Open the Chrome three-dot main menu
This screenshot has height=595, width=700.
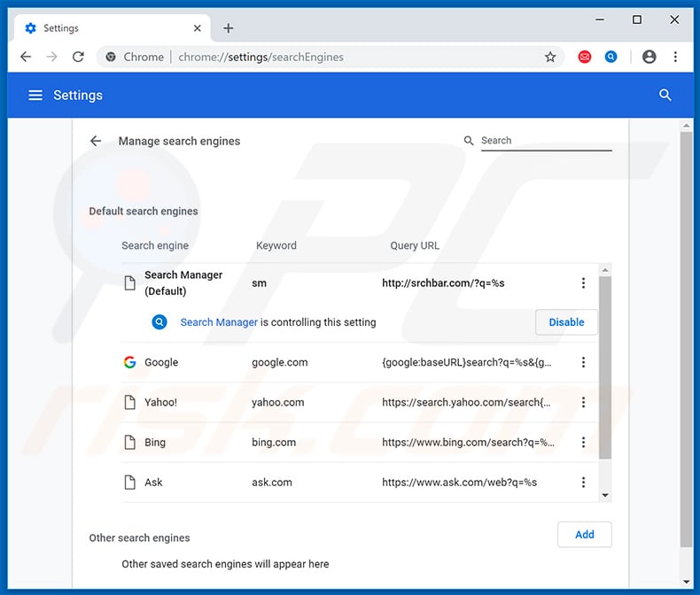pos(675,57)
